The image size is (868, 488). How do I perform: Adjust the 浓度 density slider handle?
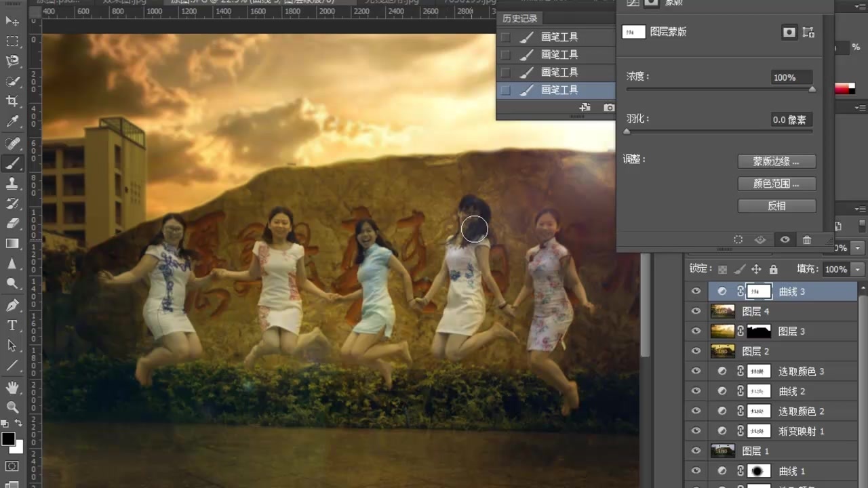(x=812, y=89)
